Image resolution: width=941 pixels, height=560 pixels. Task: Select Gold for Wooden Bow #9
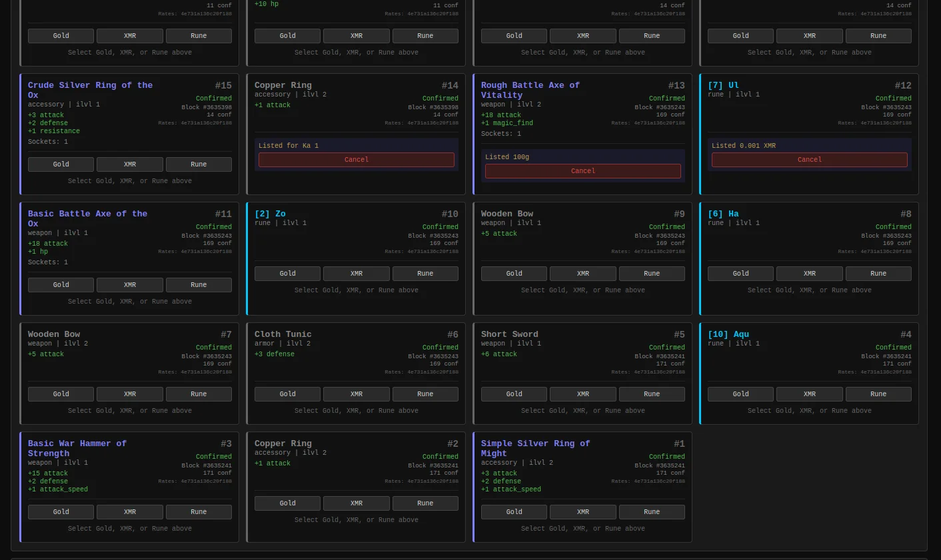pos(514,274)
